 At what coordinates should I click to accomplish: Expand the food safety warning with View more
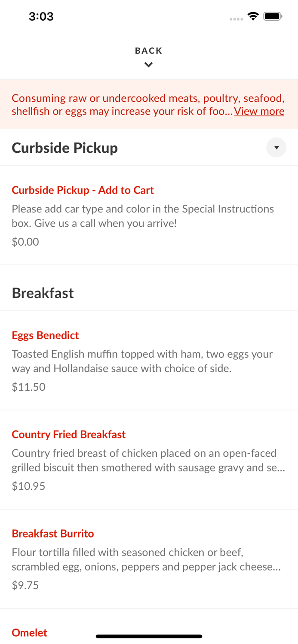click(259, 111)
